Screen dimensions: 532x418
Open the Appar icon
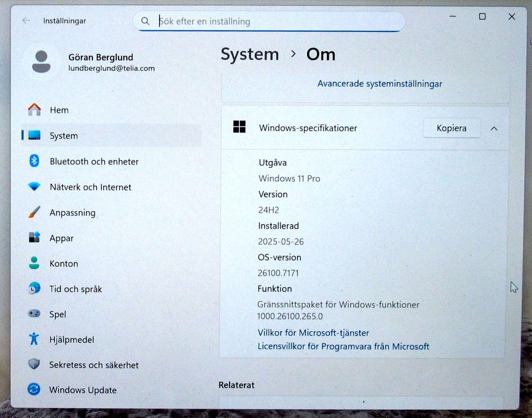pyautogui.click(x=34, y=238)
